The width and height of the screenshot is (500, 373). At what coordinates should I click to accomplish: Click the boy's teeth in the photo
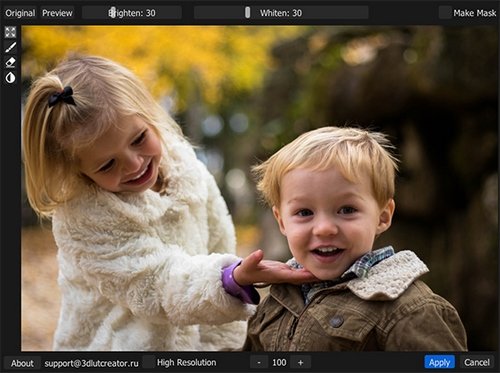click(x=327, y=250)
